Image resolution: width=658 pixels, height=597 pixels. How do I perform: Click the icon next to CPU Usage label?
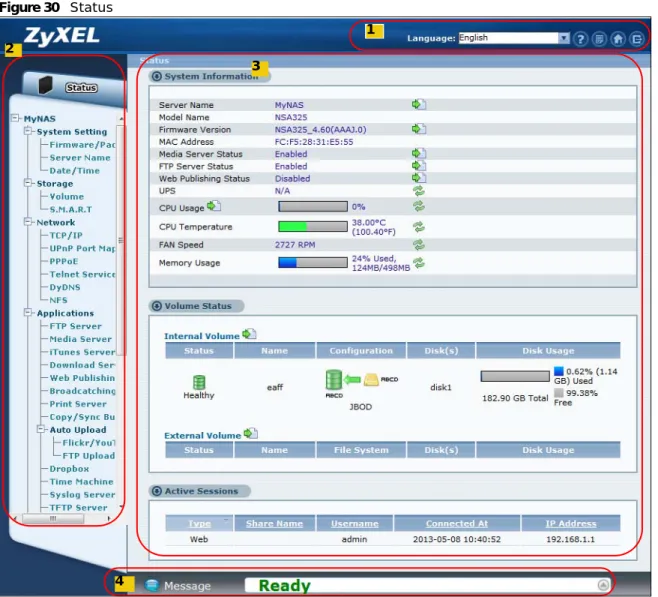pyautogui.click(x=214, y=206)
